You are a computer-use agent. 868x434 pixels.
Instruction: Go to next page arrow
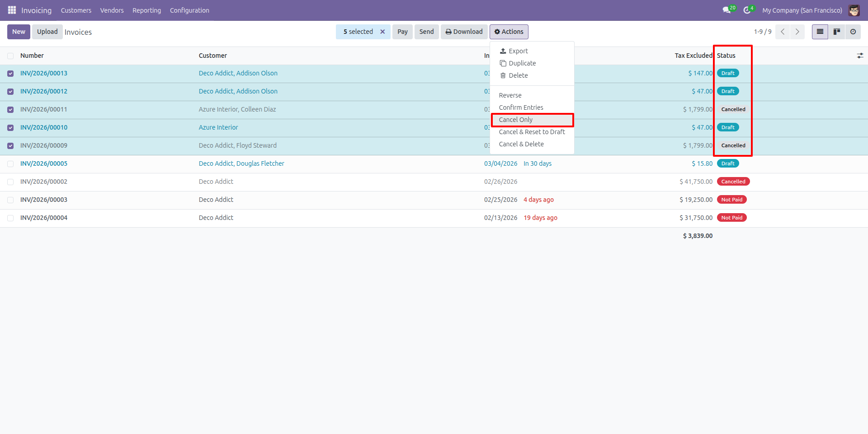click(797, 32)
